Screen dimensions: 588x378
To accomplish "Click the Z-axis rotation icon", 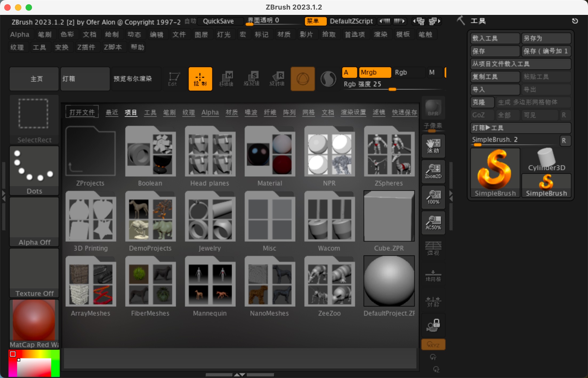I will point(436,369).
